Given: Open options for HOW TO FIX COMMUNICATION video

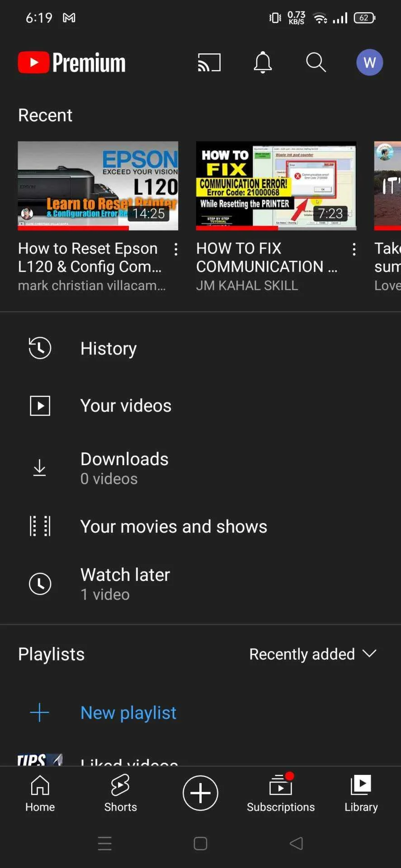Looking at the screenshot, I should 354,249.
